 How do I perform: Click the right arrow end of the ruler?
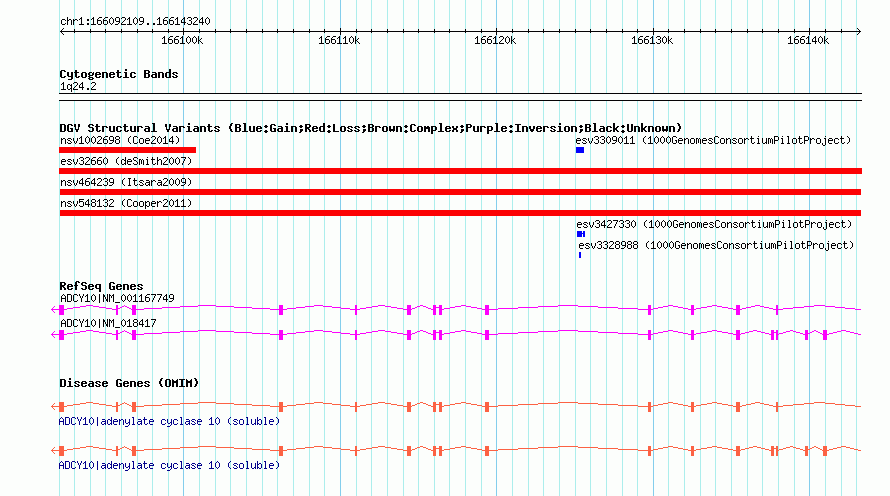(859, 32)
